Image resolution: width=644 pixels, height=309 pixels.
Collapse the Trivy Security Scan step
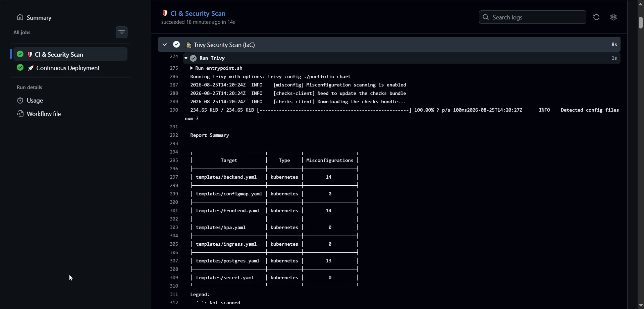point(165,45)
